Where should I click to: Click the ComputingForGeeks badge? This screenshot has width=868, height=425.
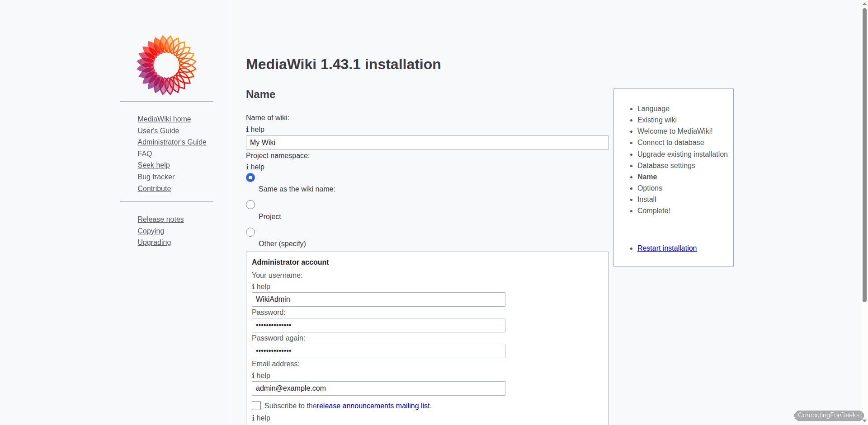829,415
